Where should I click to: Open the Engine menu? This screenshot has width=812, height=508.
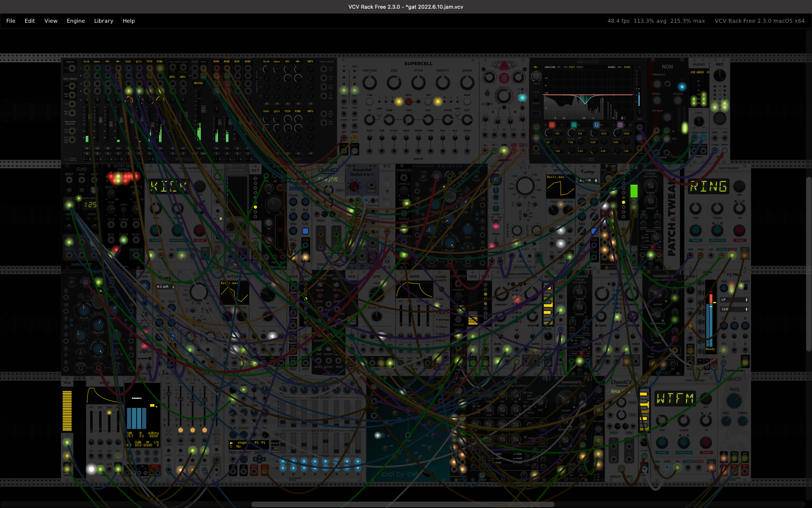click(x=75, y=21)
